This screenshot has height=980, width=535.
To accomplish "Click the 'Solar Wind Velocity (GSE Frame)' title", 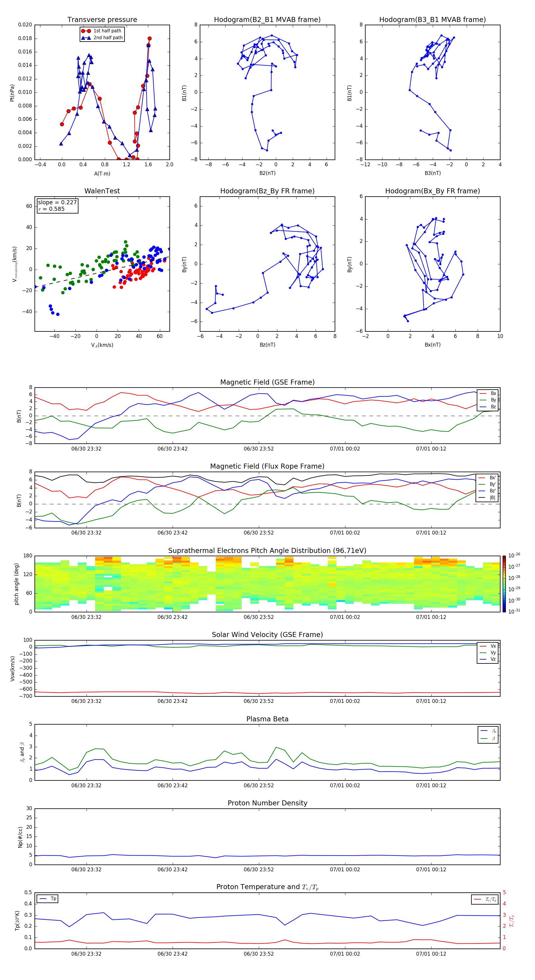I will 267,635.
